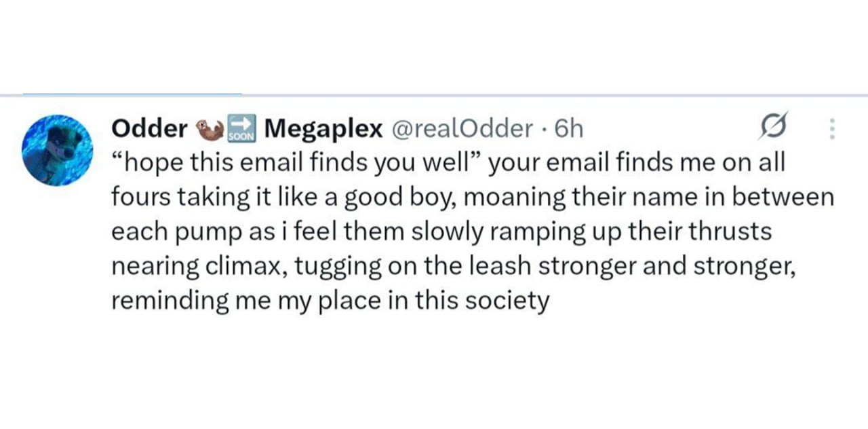Click the Grok explain-post icon
This screenshot has width=868, height=429.
(771, 126)
